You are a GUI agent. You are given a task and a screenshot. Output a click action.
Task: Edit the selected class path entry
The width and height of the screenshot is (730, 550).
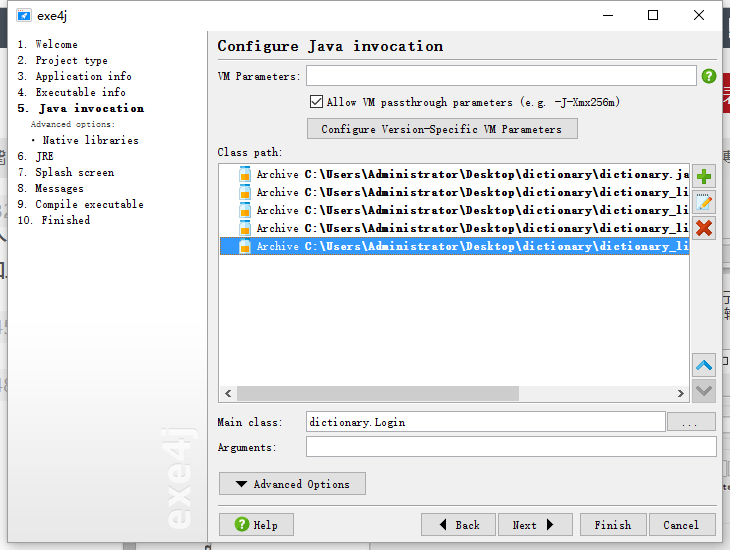pyautogui.click(x=704, y=203)
